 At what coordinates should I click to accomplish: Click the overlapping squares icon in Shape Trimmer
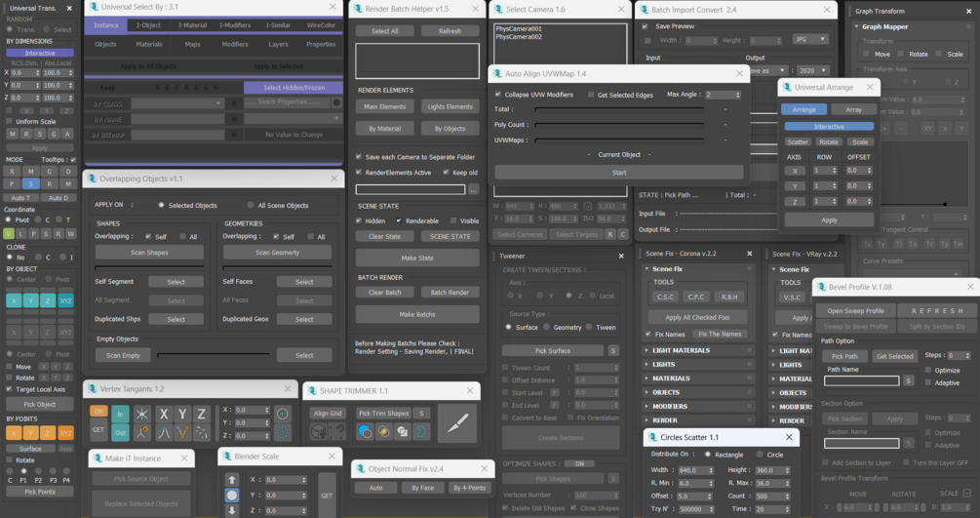(x=403, y=431)
